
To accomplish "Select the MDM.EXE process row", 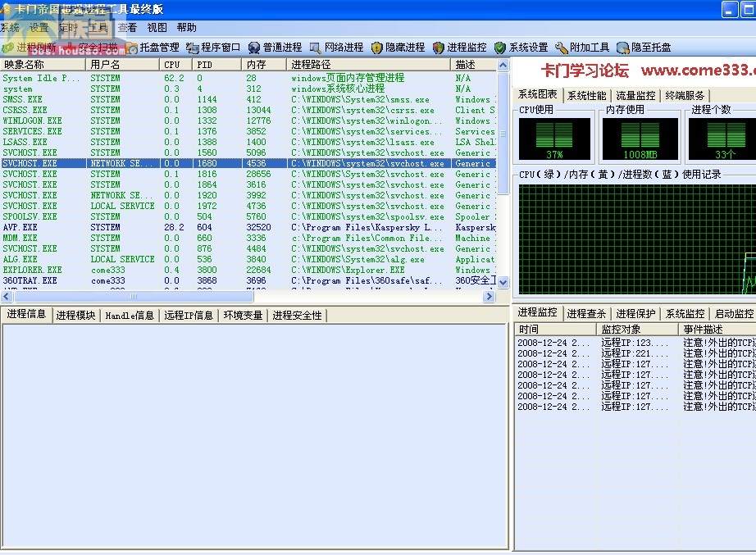I will (x=248, y=238).
